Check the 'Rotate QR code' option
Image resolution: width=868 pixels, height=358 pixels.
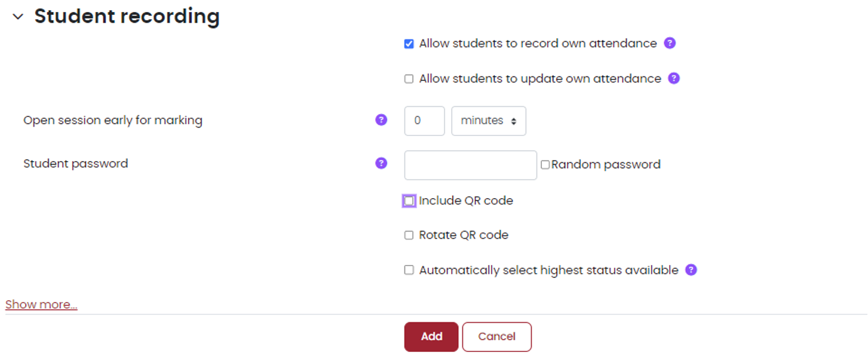[x=409, y=235]
